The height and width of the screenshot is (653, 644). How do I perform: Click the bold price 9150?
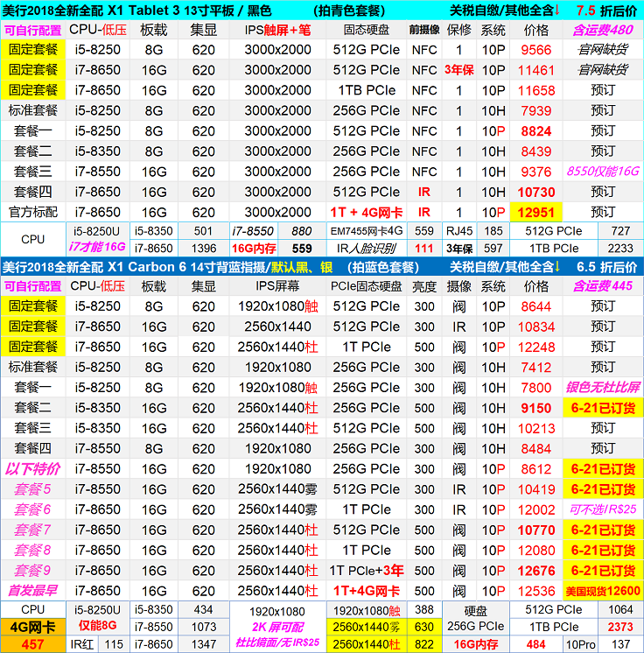(x=535, y=408)
